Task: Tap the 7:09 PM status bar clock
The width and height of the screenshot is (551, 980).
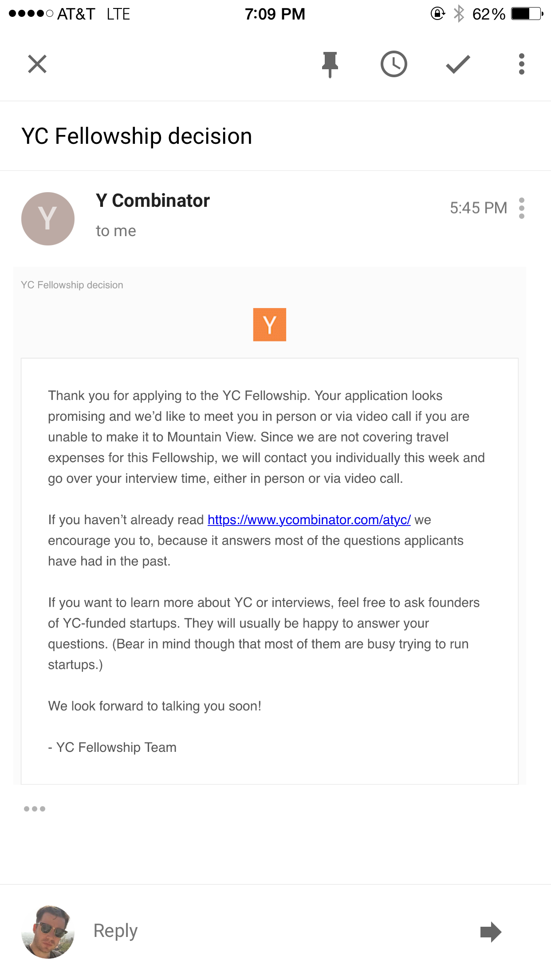Action: [275, 14]
